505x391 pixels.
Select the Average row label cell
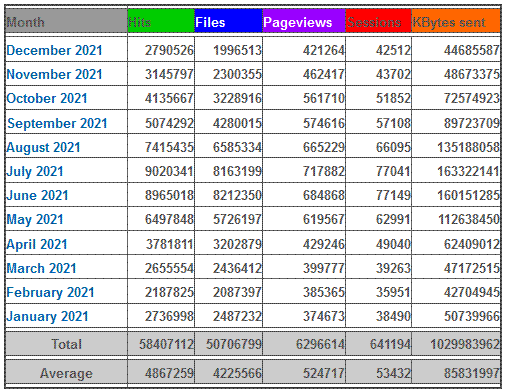tap(66, 373)
